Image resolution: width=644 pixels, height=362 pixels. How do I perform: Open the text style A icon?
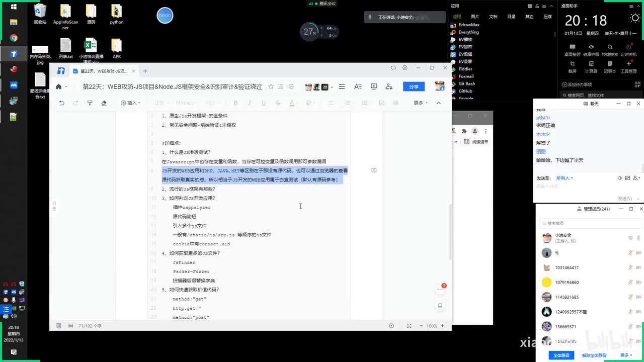(x=358, y=86)
